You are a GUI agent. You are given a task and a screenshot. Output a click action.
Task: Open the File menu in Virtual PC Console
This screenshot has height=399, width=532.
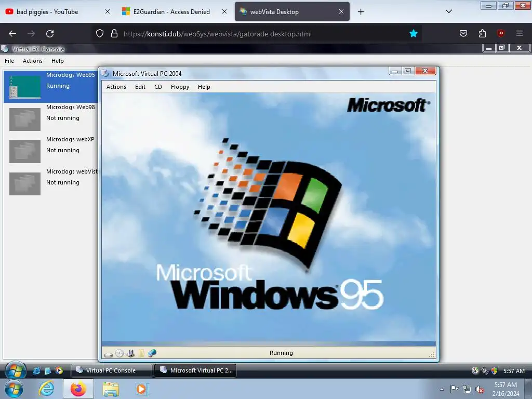coord(9,61)
